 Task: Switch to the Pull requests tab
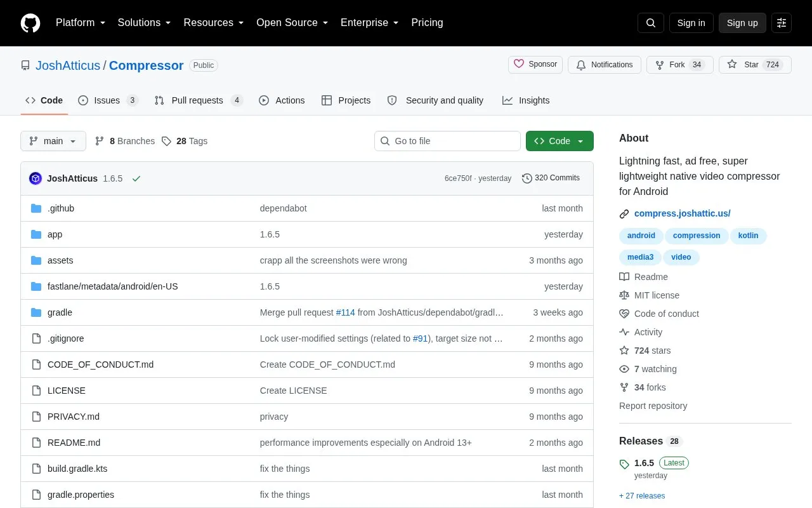click(x=199, y=100)
